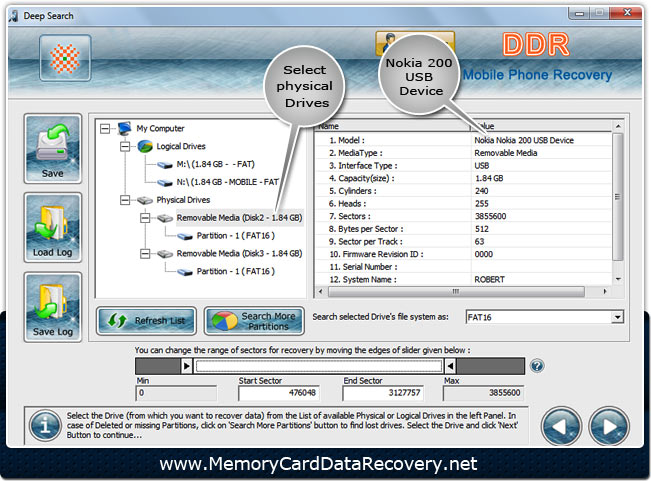Select the '2. MediaType :' row

463,153
